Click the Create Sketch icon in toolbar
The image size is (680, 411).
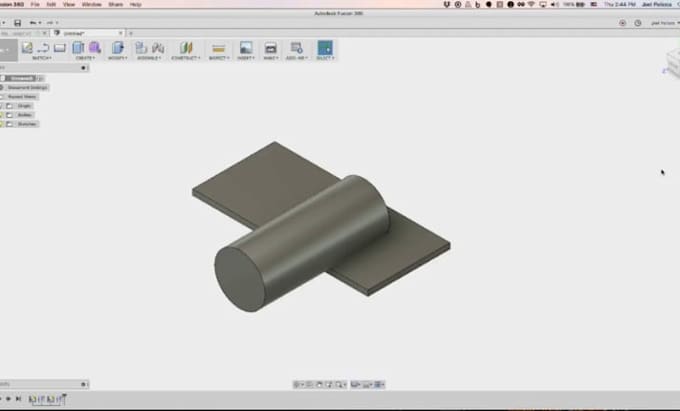tap(27, 48)
